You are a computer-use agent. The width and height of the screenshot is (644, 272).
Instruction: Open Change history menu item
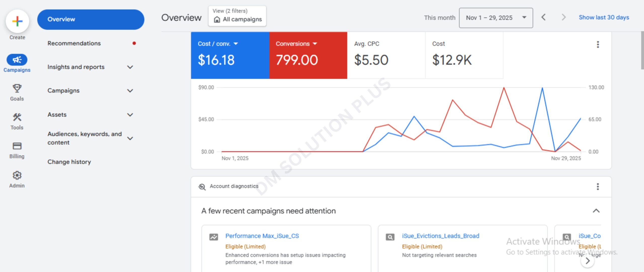tap(69, 162)
